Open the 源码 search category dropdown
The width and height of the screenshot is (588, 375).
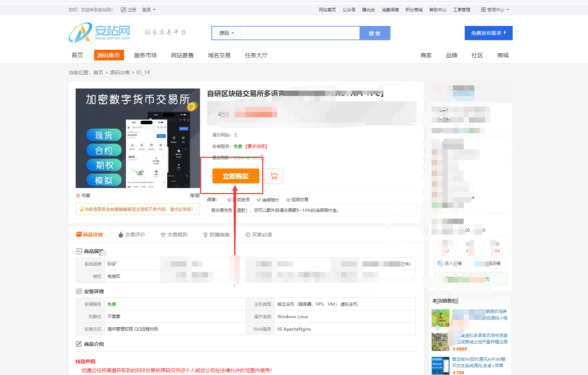click(227, 33)
